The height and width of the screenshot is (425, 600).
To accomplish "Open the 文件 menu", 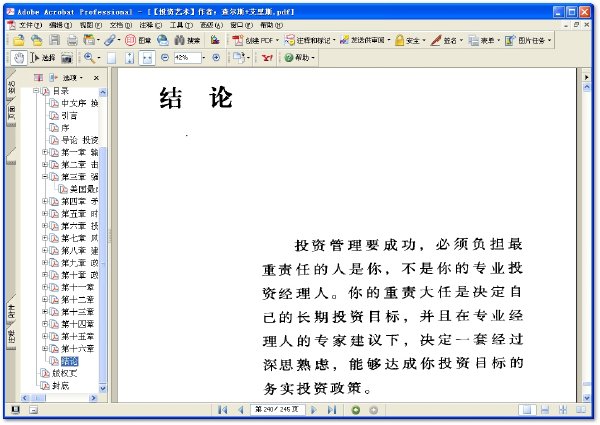I will (x=30, y=25).
